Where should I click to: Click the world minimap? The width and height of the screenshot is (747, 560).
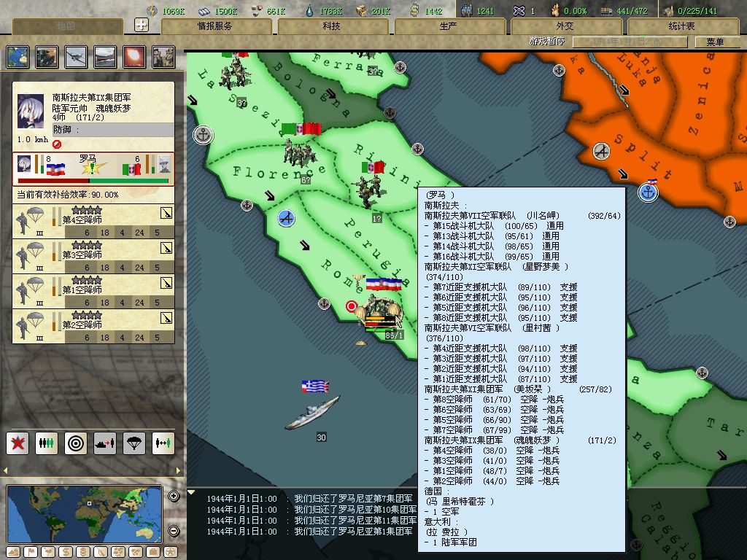click(85, 514)
